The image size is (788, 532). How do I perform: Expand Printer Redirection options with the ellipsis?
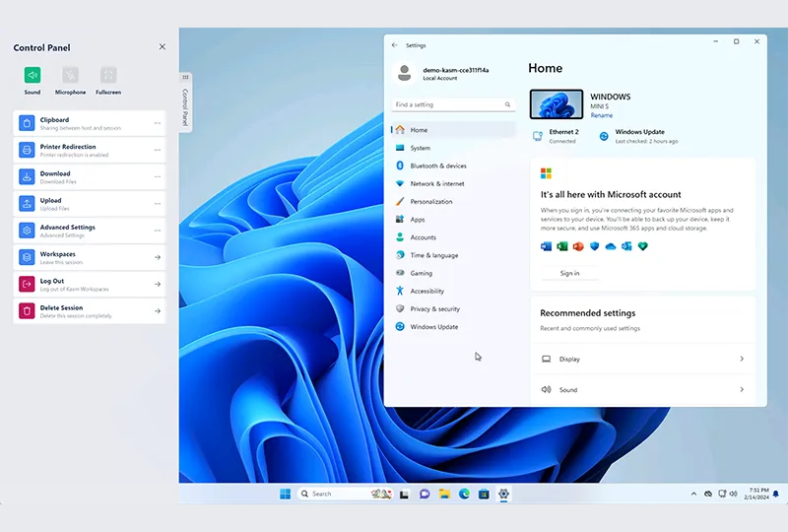coord(158,150)
